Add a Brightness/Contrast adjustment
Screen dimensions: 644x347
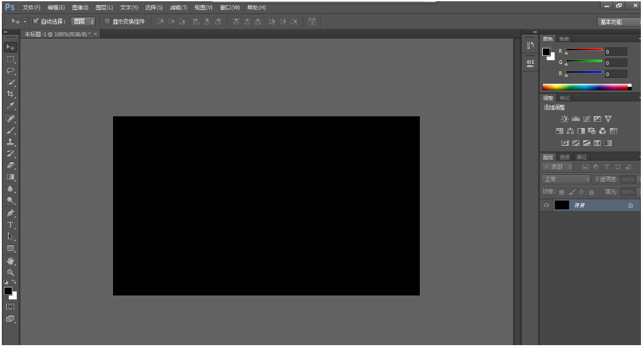pyautogui.click(x=565, y=119)
